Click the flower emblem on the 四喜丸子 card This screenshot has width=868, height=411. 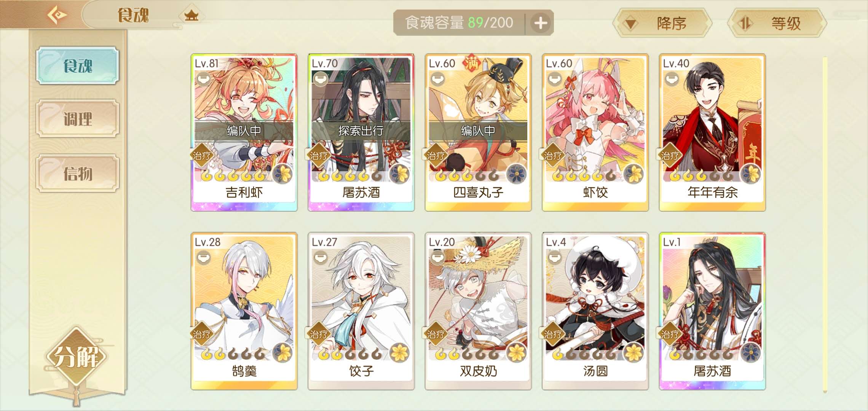[517, 174]
